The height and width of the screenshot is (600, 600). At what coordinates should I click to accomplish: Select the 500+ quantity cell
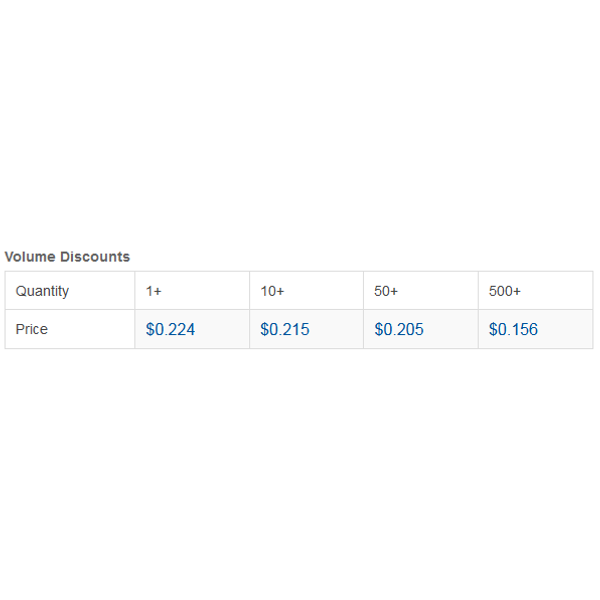pyautogui.click(x=536, y=291)
